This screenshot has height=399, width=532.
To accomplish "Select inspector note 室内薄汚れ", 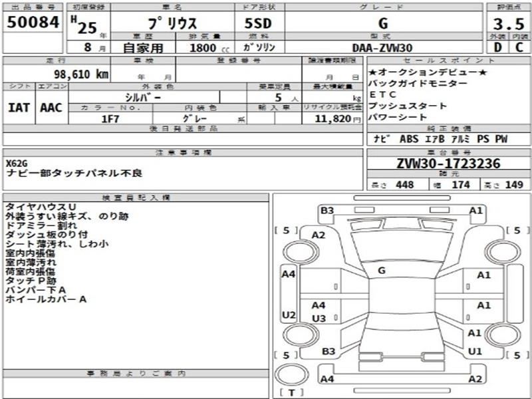I will 31,262.
